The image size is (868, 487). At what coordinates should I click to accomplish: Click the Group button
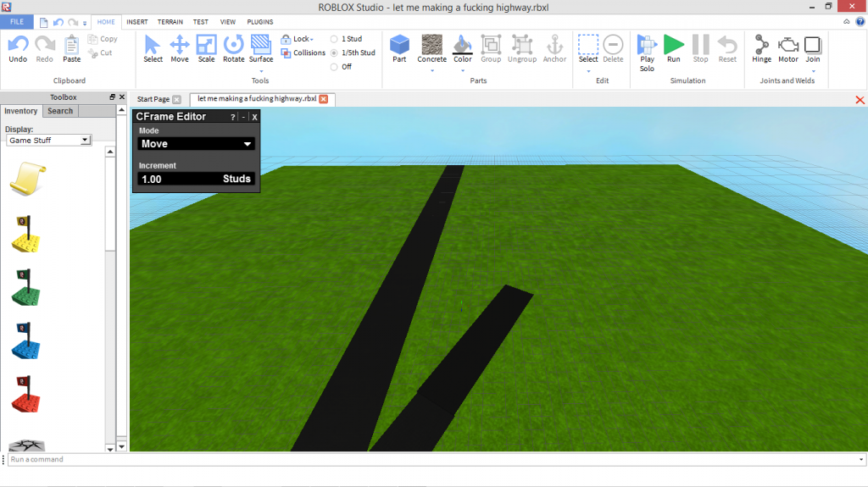[x=491, y=49]
